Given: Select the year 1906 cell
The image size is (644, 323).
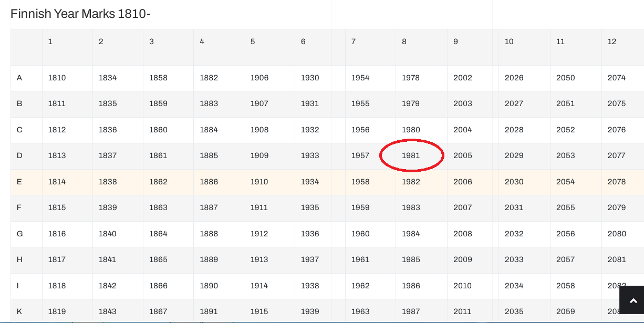Looking at the screenshot, I should tap(259, 78).
